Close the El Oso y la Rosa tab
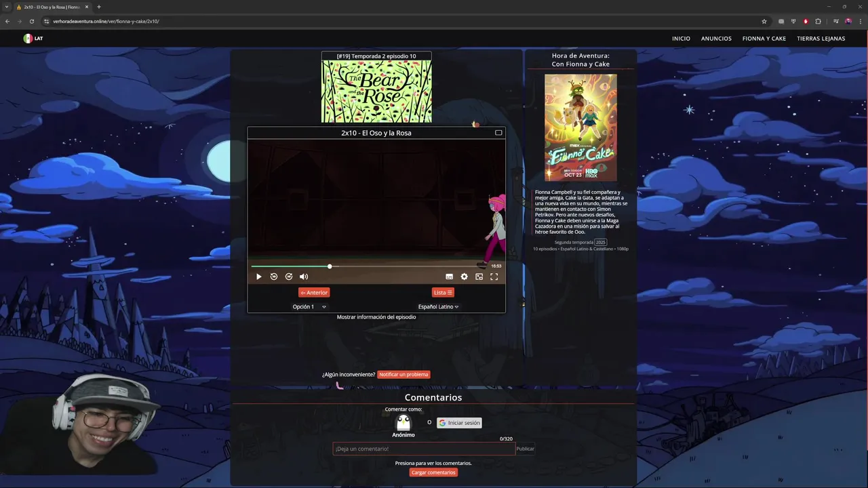 click(x=87, y=7)
